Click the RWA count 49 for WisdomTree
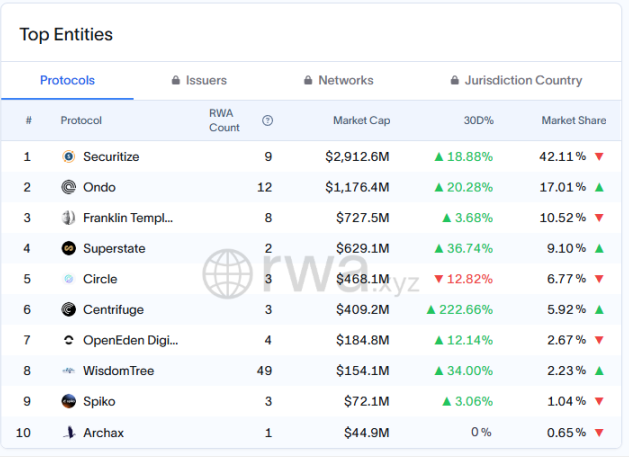This screenshot has width=629, height=458. coord(264,371)
